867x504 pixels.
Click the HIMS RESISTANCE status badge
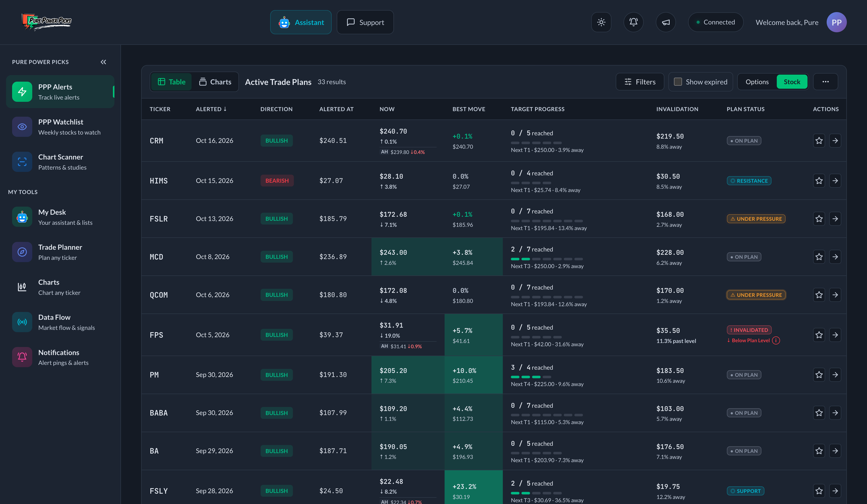[x=749, y=181]
